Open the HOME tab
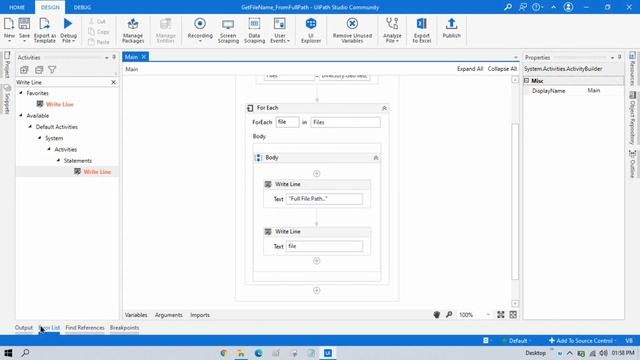The image size is (640, 360). click(x=17, y=7)
